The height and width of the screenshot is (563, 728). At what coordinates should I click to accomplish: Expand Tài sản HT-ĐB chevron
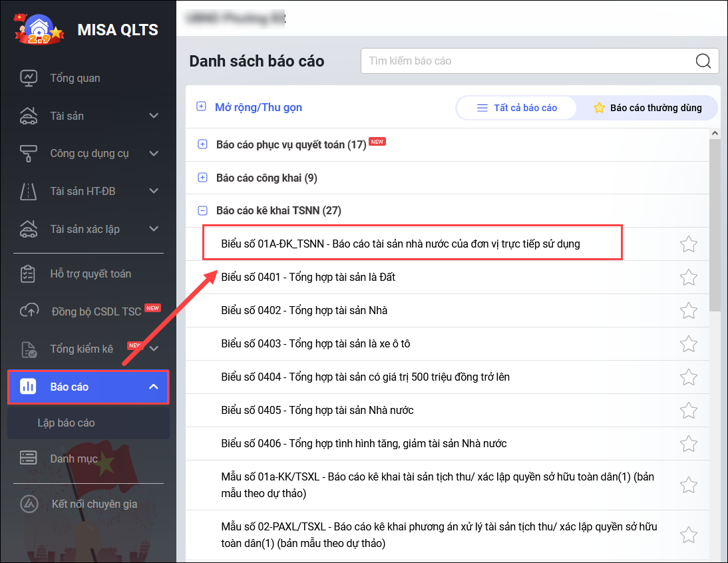pos(154,191)
